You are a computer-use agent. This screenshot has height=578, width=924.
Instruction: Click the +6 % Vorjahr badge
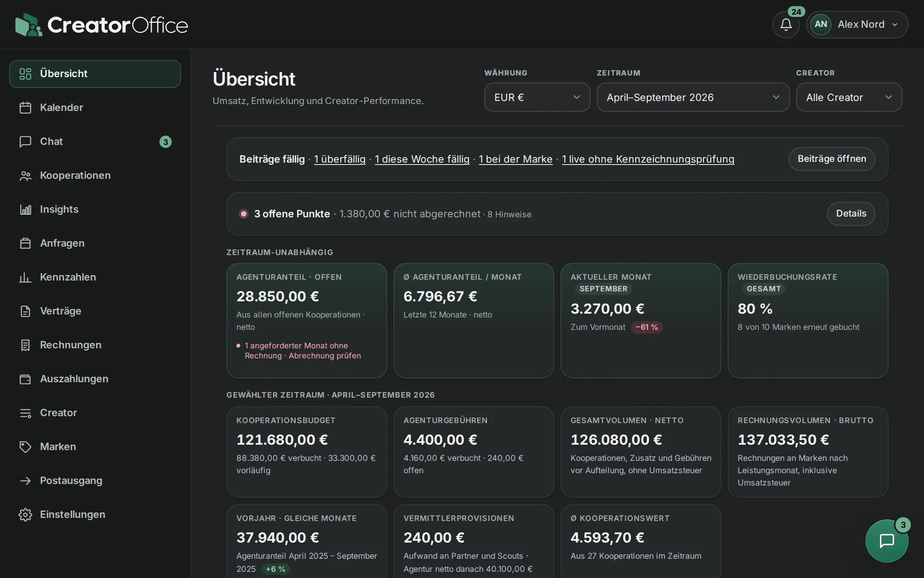click(x=276, y=569)
